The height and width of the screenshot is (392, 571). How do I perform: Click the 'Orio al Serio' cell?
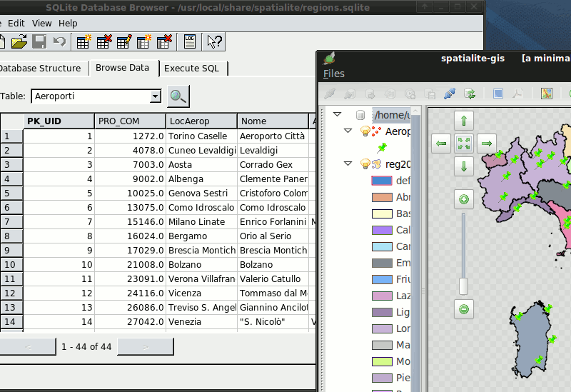(273, 236)
